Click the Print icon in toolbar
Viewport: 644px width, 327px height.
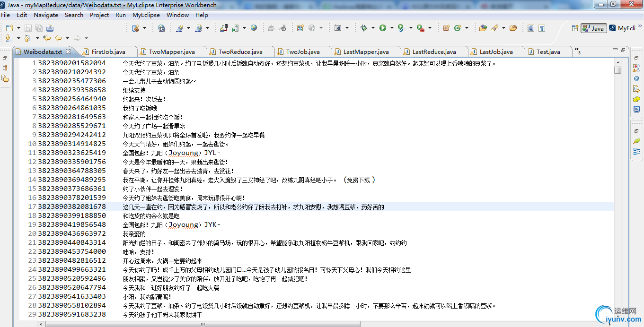(x=50, y=28)
